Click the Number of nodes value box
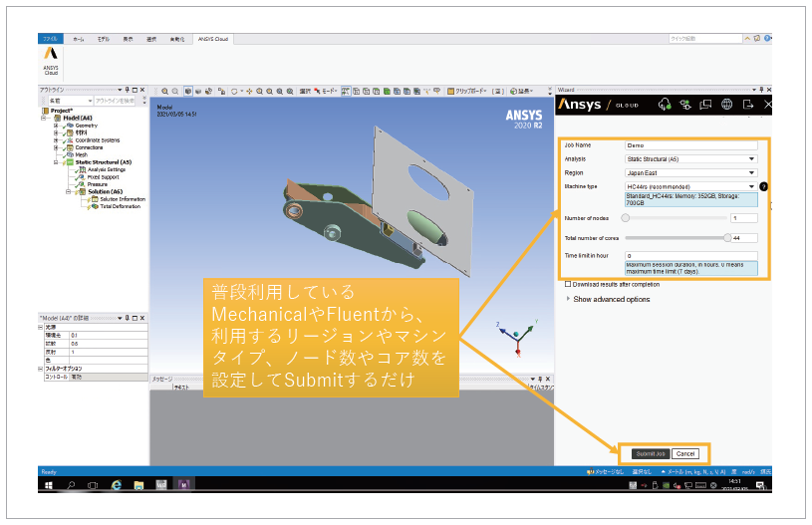Image resolution: width=812 pixels, height=525 pixels. [744, 218]
